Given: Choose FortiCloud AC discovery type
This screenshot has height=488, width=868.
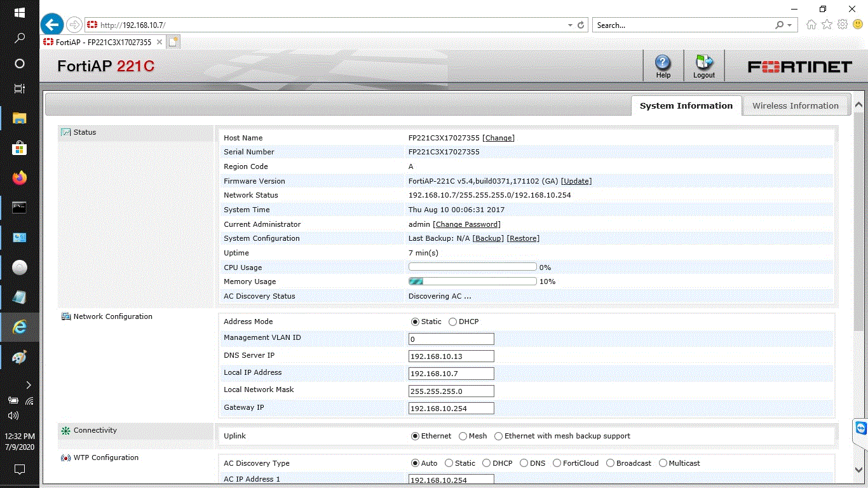Looking at the screenshot, I should pos(557,464).
